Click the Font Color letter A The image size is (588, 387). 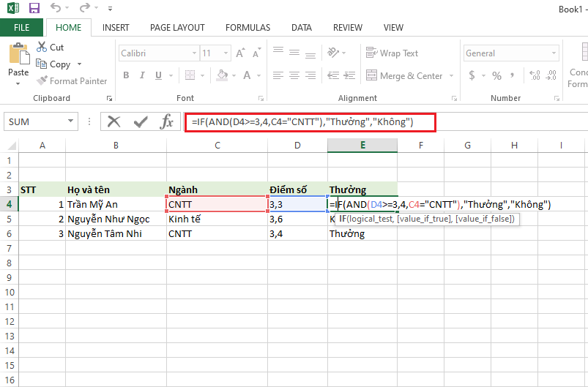click(247, 75)
